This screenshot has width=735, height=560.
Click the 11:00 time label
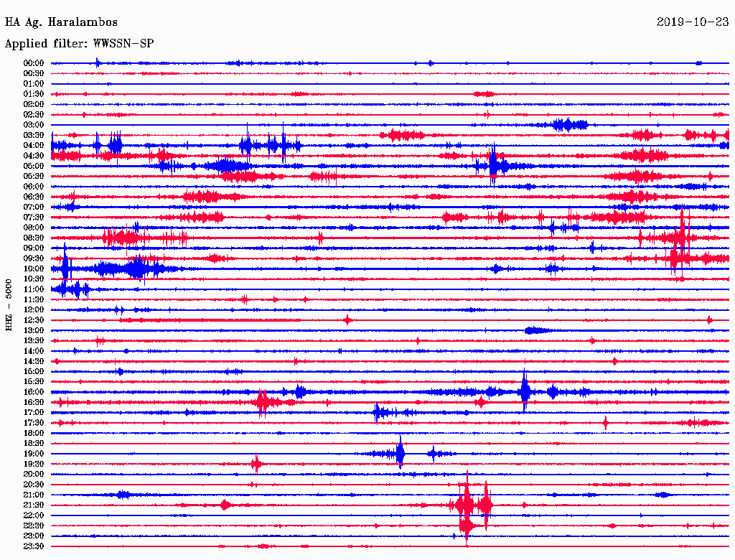pyautogui.click(x=34, y=289)
